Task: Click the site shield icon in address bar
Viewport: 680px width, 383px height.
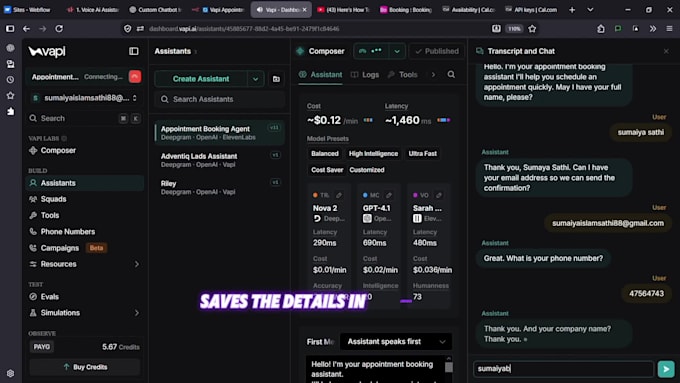Action: pos(128,29)
